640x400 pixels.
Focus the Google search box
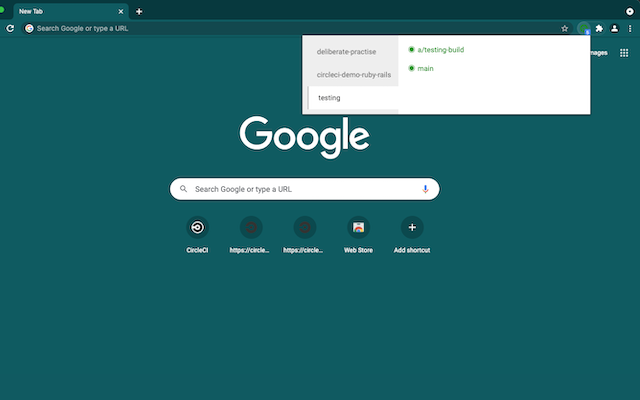click(x=304, y=189)
